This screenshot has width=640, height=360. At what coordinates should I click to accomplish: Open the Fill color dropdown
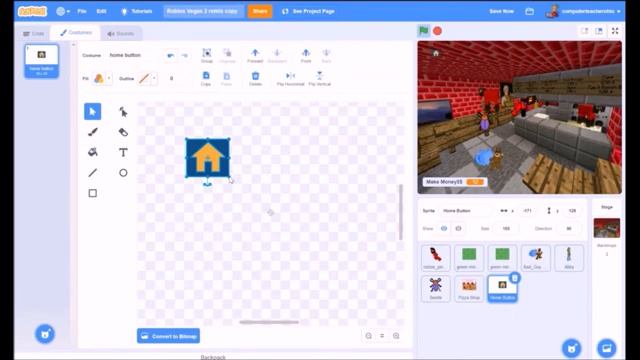[x=109, y=78]
